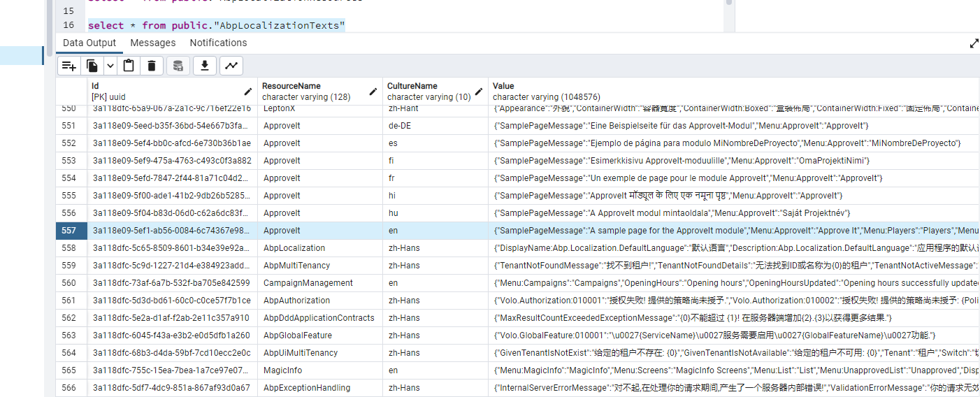
Task: Click the query editor vertical scrollbar
Action: [729, 14]
